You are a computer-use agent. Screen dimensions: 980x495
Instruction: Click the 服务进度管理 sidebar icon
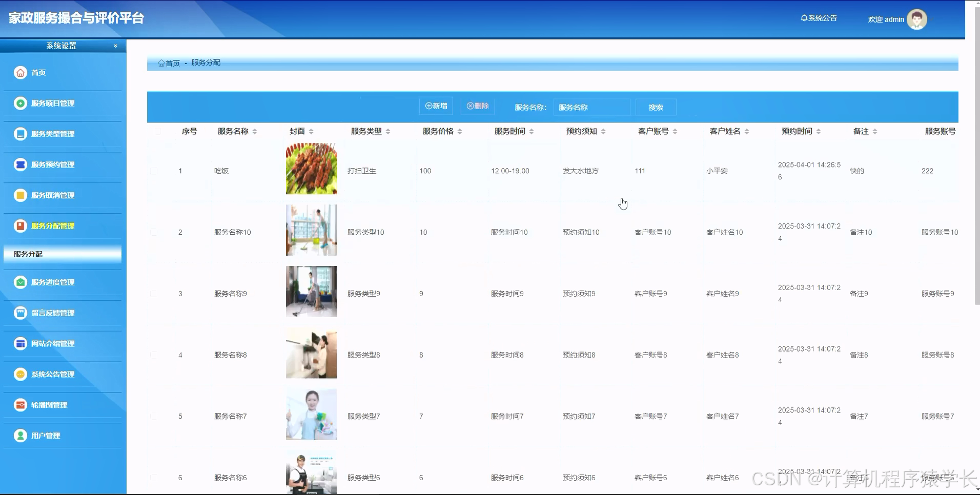click(x=20, y=282)
